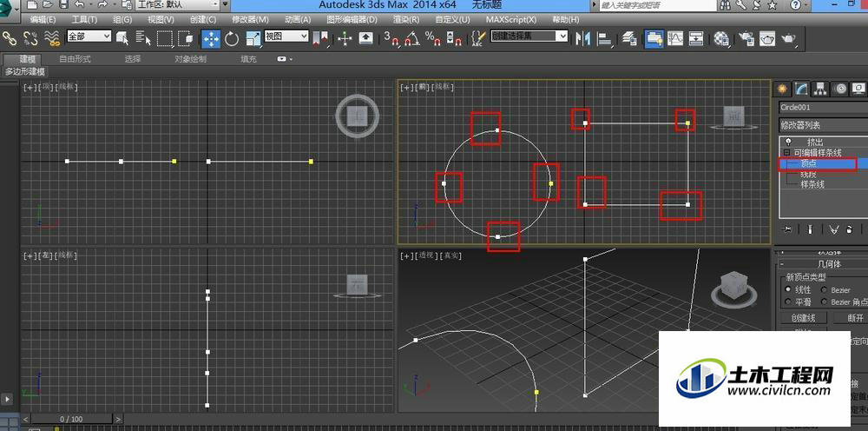The image size is (868, 431).
Task: Open the selection filter dropdown '全部'
Action: (x=89, y=36)
